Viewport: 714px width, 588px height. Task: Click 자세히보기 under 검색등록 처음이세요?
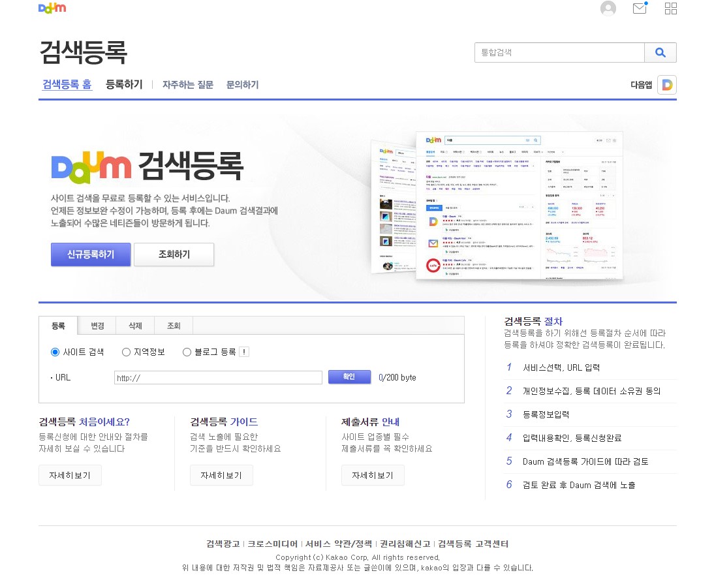pyautogui.click(x=70, y=475)
